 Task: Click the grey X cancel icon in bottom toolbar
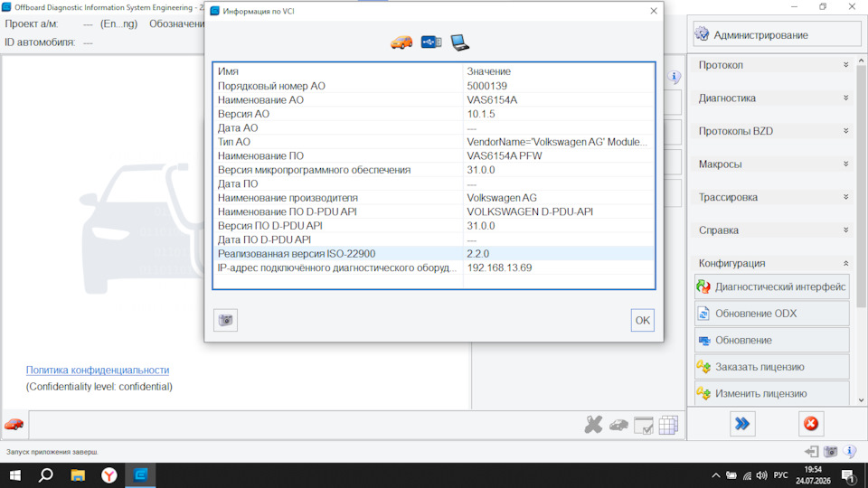[593, 425]
